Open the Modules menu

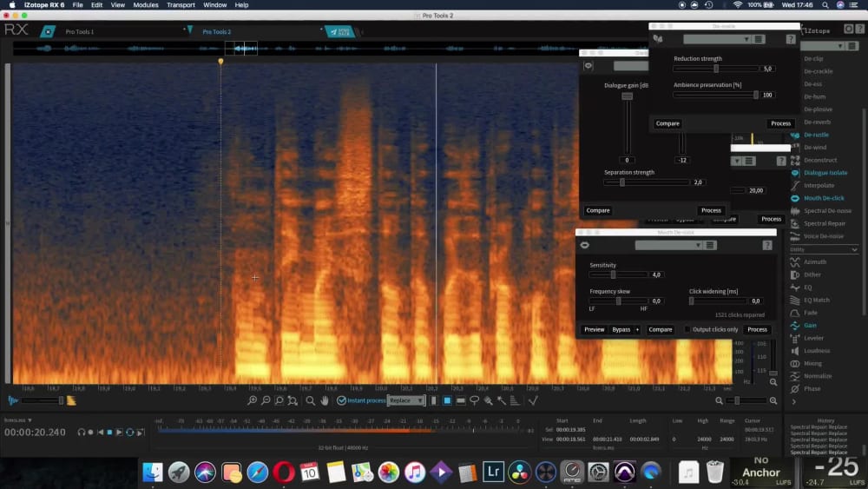pos(146,5)
